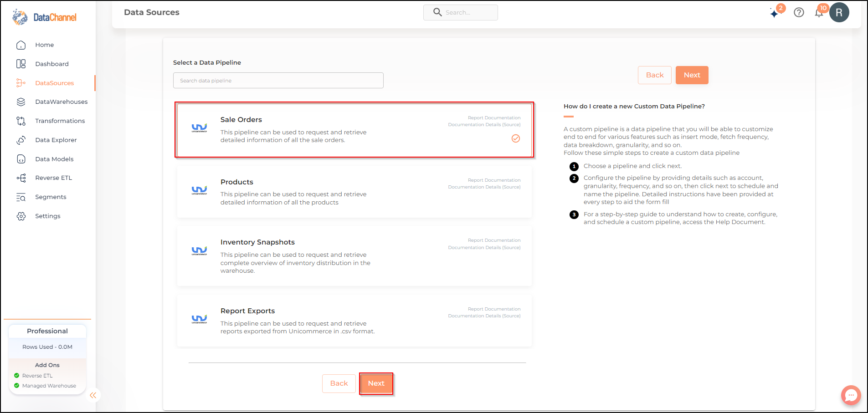Collapse the sidebar with double chevron

click(x=93, y=395)
